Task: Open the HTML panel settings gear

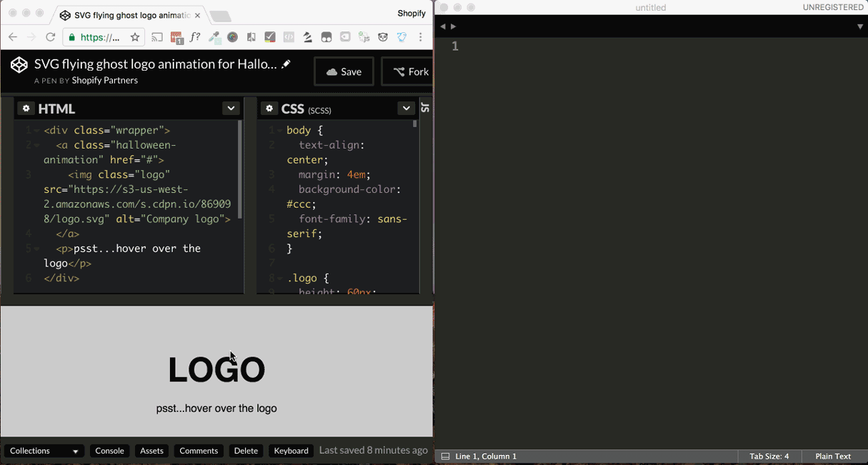Action: pyautogui.click(x=26, y=108)
